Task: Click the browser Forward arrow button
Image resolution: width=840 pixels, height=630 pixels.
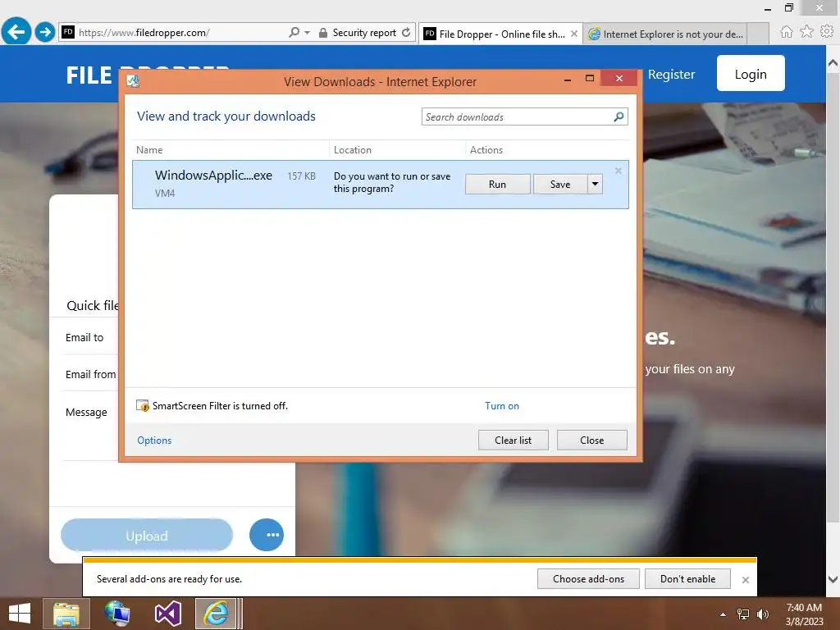Action: pos(45,32)
